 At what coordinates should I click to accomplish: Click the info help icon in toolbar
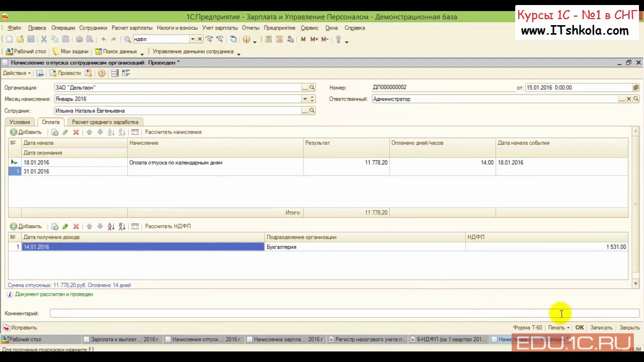[247, 39]
